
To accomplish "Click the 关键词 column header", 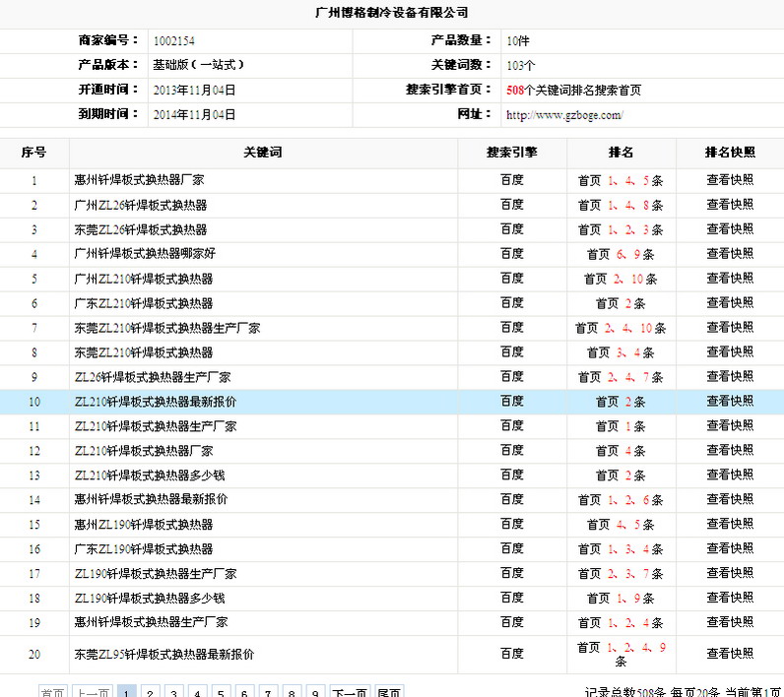I will tap(263, 153).
